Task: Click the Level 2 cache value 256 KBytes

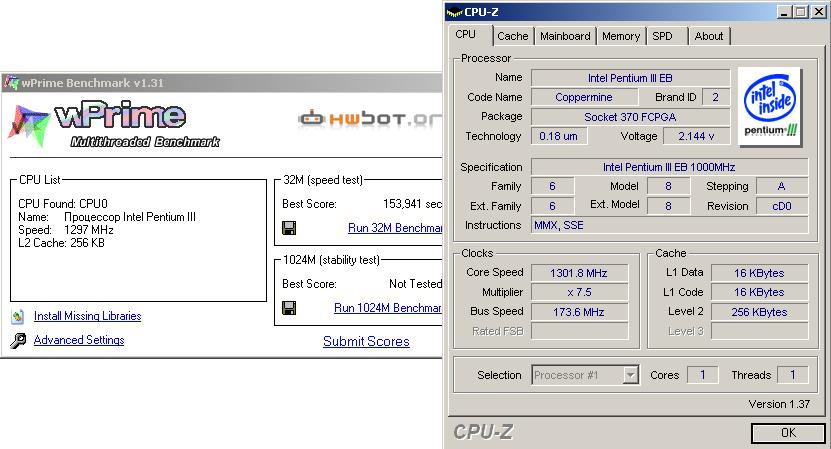Action: point(759,312)
